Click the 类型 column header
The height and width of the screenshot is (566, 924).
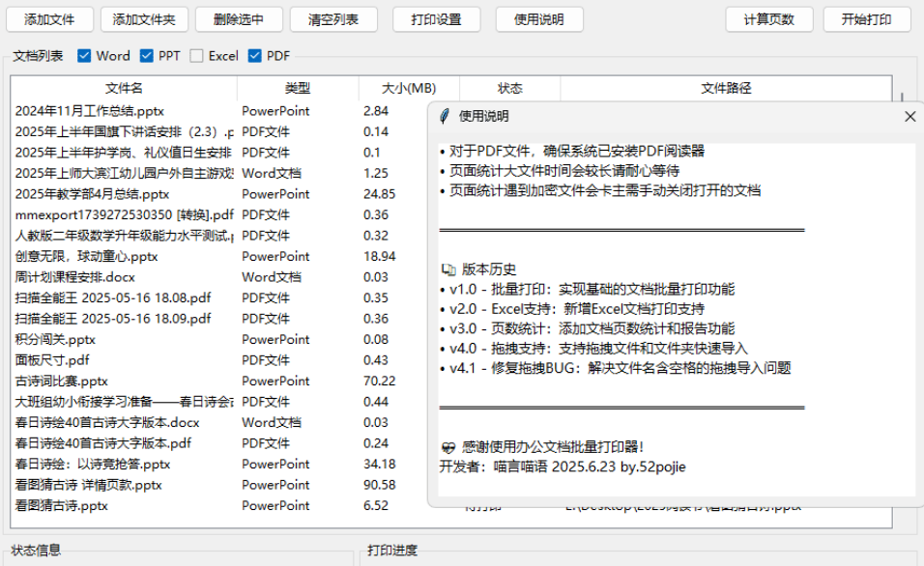click(x=298, y=88)
